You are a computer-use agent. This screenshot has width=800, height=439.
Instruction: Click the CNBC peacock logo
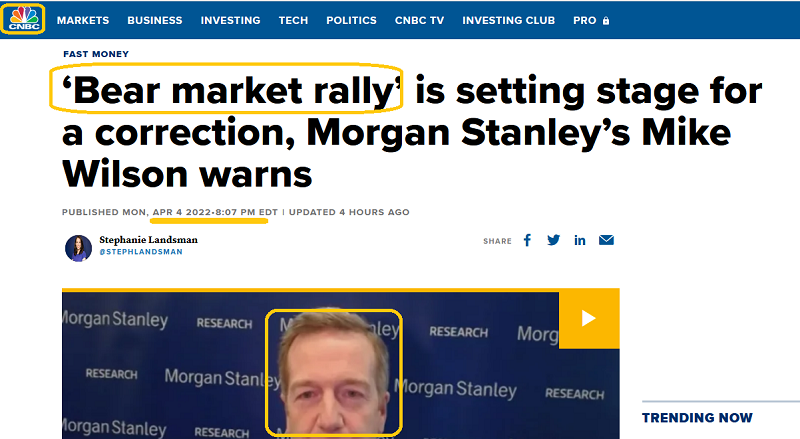[22, 19]
